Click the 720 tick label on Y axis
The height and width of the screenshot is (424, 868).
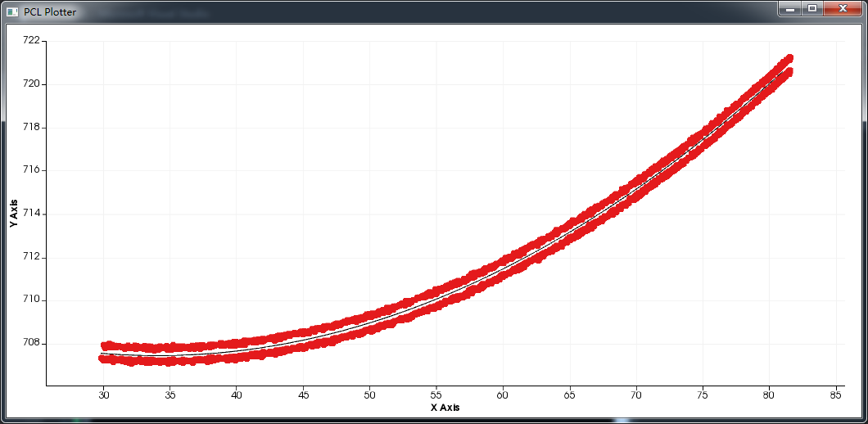(x=32, y=84)
